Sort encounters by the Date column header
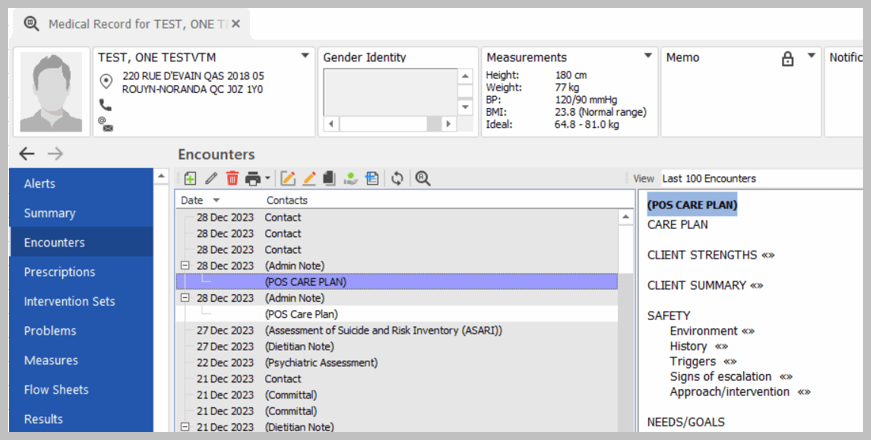 point(192,201)
